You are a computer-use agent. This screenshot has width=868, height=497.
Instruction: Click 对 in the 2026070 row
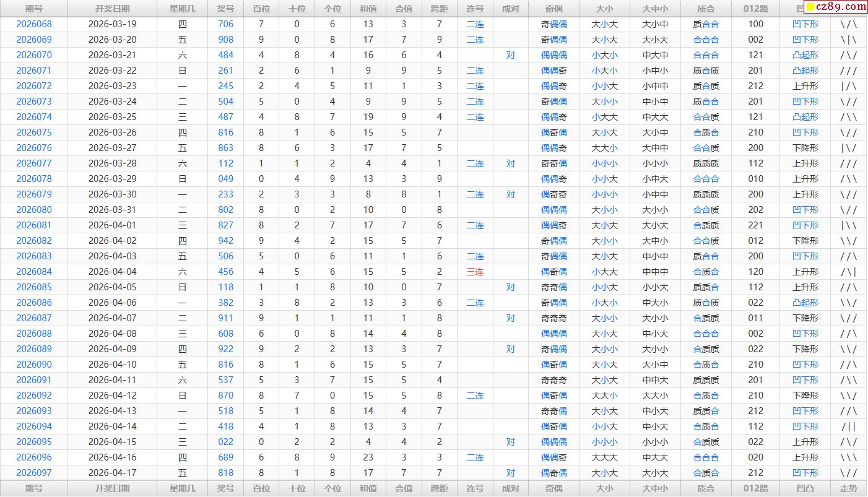click(510, 55)
